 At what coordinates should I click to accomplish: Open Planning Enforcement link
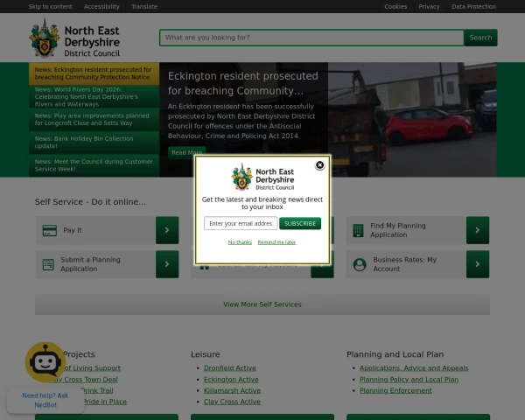(x=395, y=390)
